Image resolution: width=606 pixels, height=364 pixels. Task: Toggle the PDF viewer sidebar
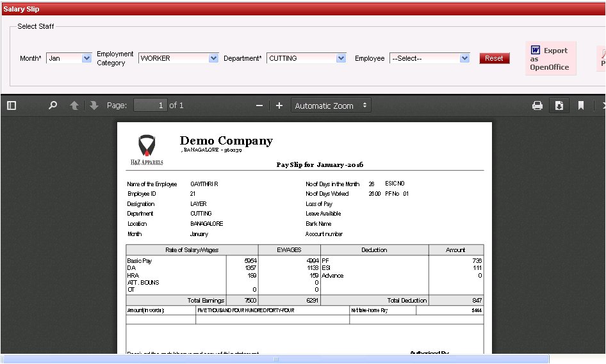click(12, 106)
